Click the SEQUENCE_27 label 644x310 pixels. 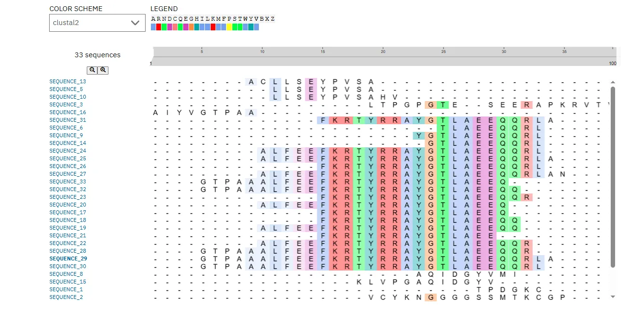pos(67,174)
